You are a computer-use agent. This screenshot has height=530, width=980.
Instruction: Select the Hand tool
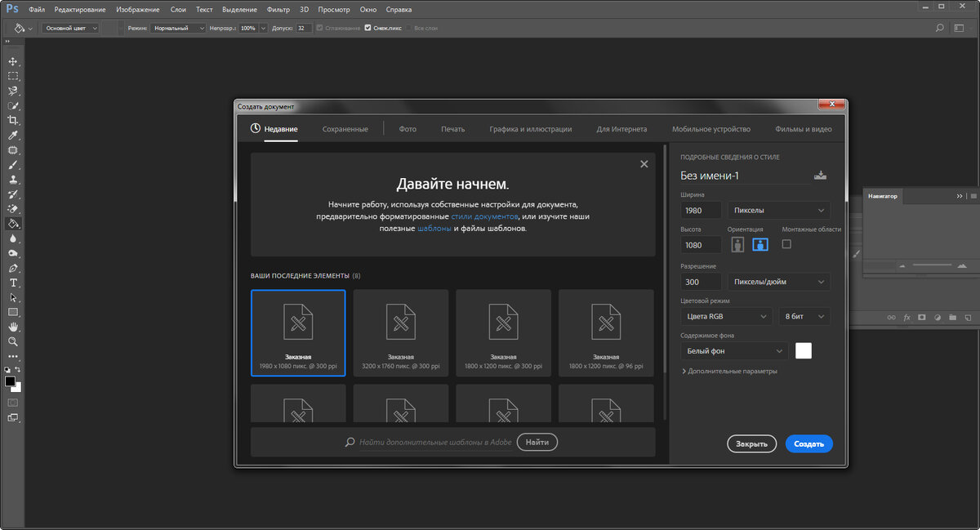(x=13, y=327)
